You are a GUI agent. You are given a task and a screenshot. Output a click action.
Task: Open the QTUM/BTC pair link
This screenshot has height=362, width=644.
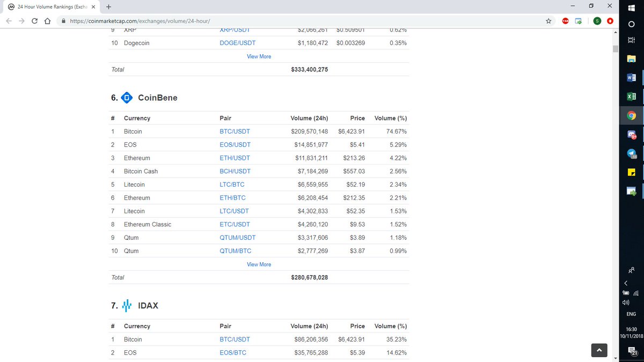coord(236,251)
